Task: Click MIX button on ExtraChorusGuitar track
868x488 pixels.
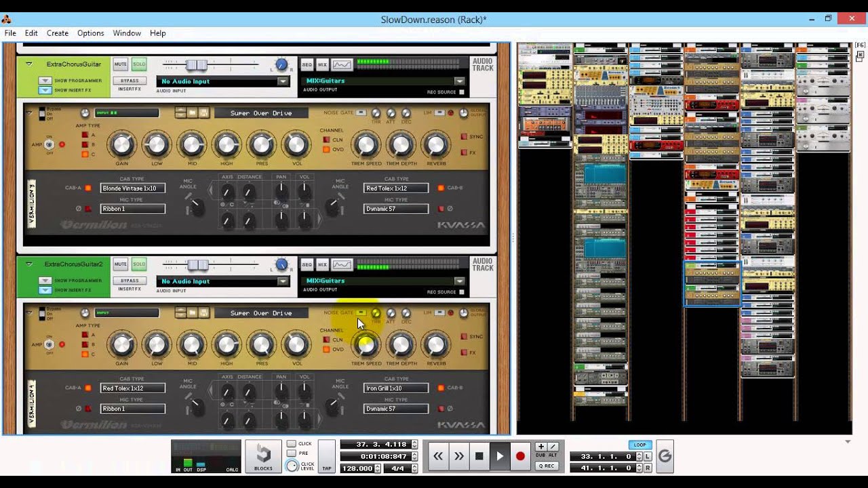Action: [x=322, y=64]
